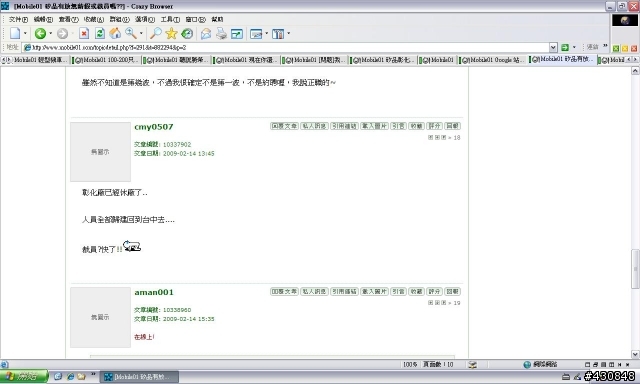
Task: Open the Home page icon
Action: point(115,33)
